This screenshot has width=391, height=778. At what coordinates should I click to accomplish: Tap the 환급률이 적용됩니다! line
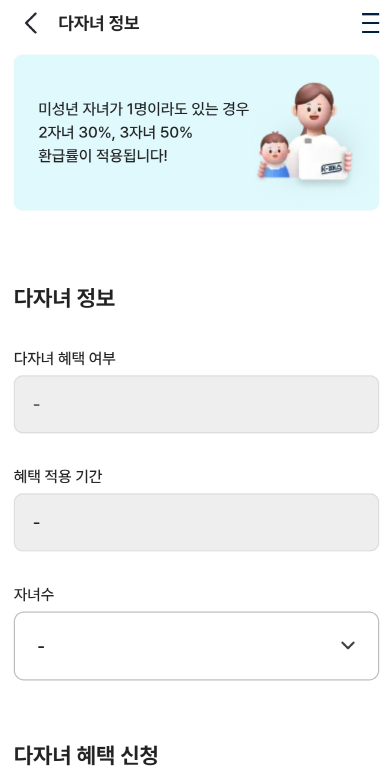103,156
